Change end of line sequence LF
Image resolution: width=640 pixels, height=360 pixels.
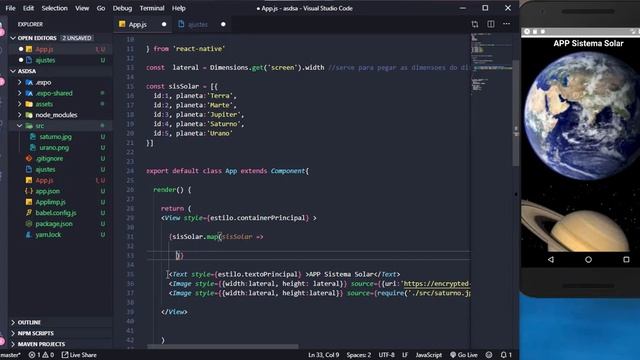(x=405, y=355)
